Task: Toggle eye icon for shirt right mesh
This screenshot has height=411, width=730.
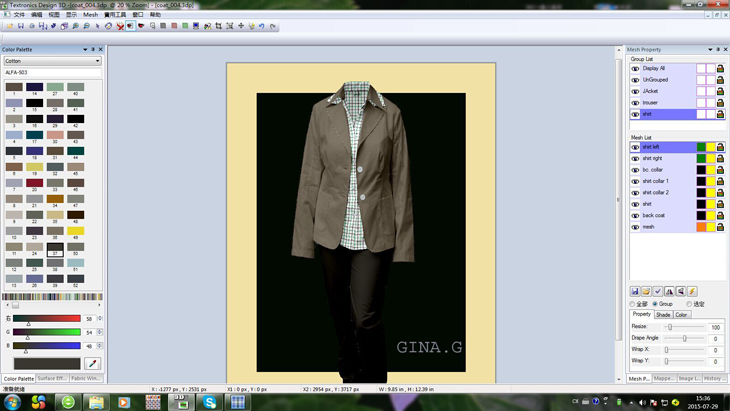Action: point(635,159)
